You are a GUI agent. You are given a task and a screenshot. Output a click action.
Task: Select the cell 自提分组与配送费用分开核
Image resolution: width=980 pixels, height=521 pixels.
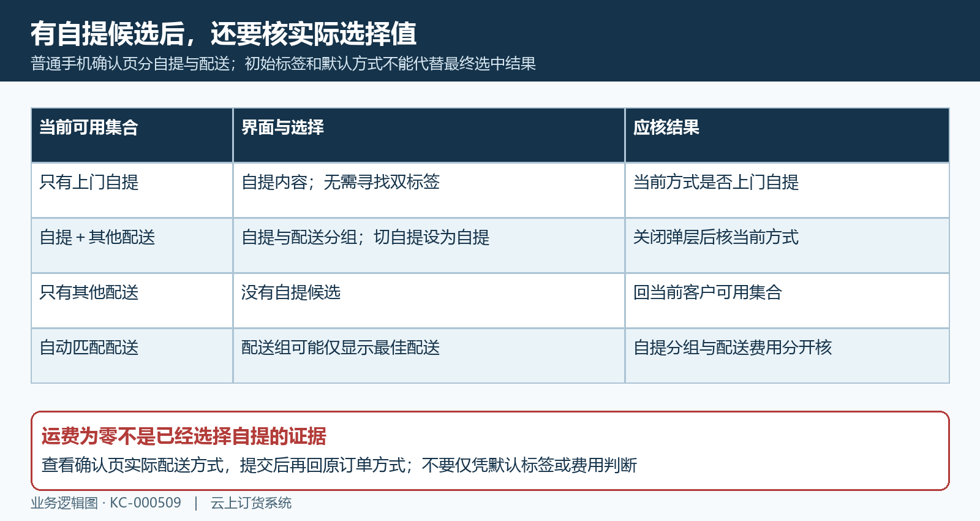click(x=787, y=356)
